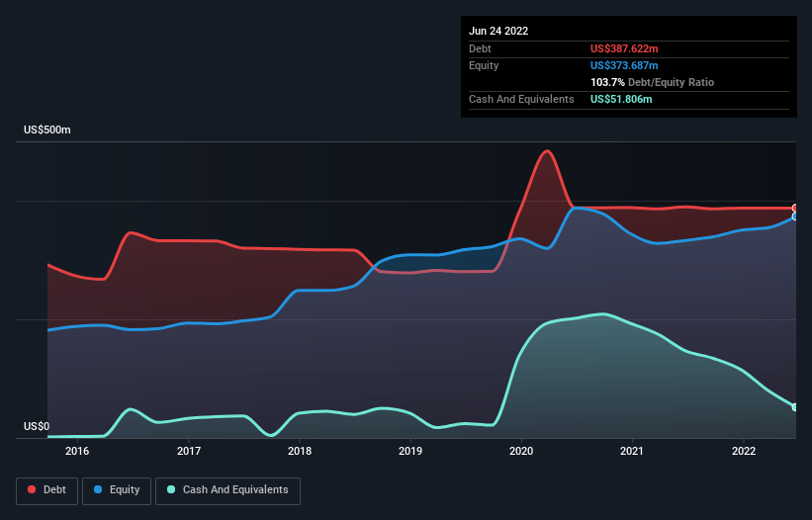
Task: Click the red Debt peak in 2020
Action: 547,151
